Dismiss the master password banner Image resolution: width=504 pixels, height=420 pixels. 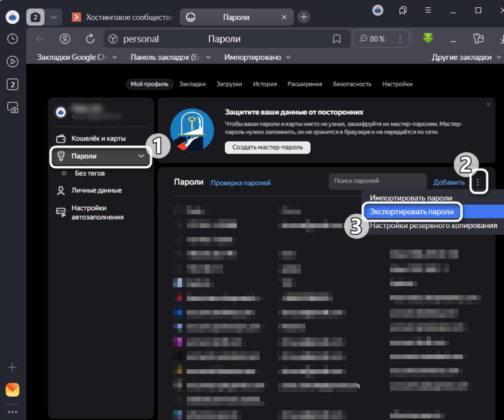pos(488,104)
